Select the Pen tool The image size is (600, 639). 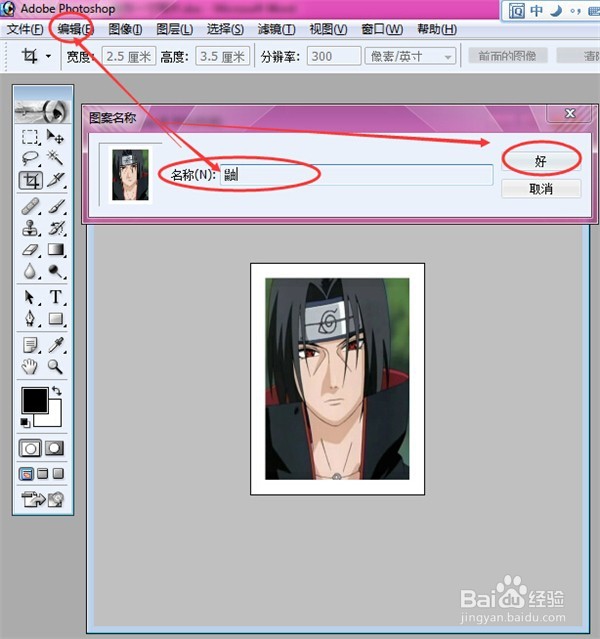[x=30, y=318]
